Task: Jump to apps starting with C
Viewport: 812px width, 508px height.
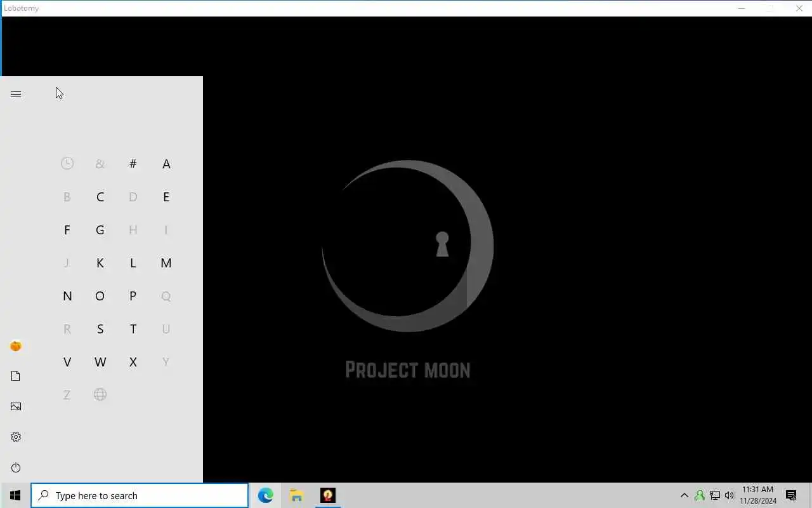Action: coord(100,197)
